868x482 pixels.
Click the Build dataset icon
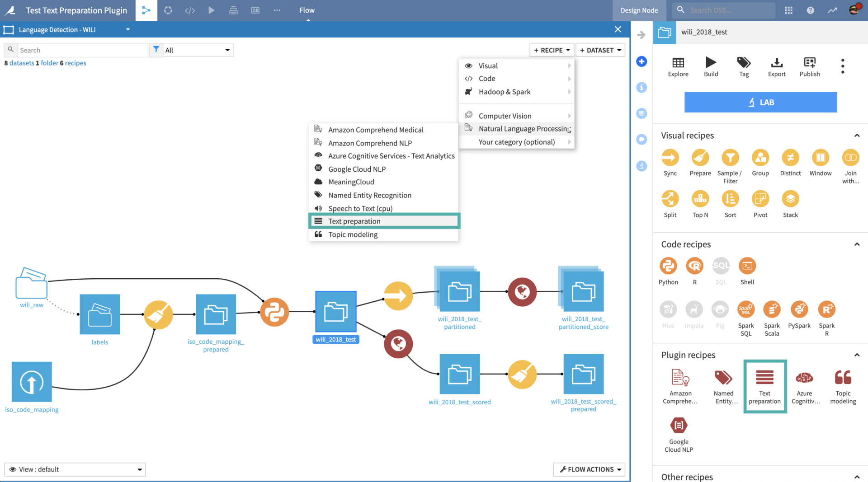click(711, 63)
